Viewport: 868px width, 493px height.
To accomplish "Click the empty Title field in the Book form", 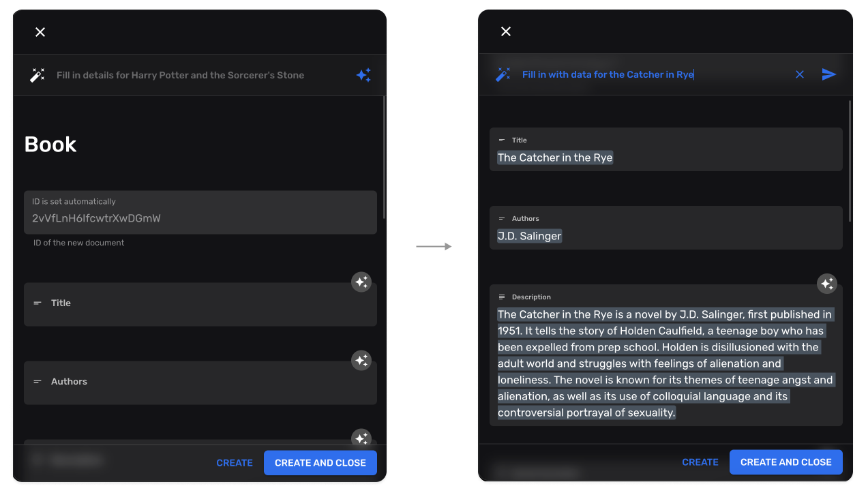I will pos(200,304).
